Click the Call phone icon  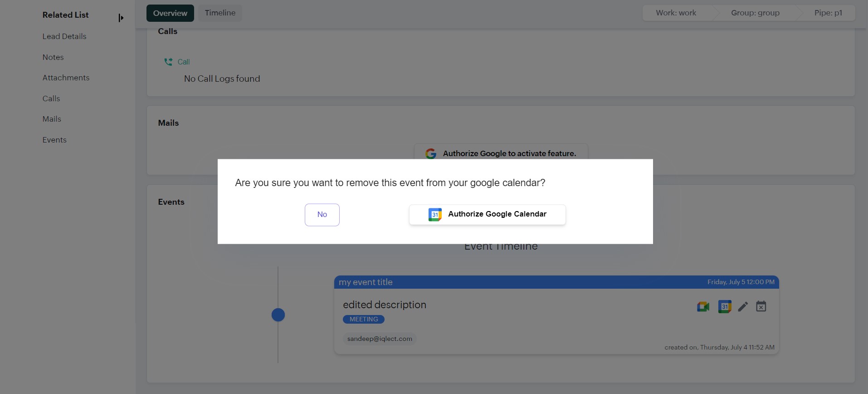tap(168, 62)
